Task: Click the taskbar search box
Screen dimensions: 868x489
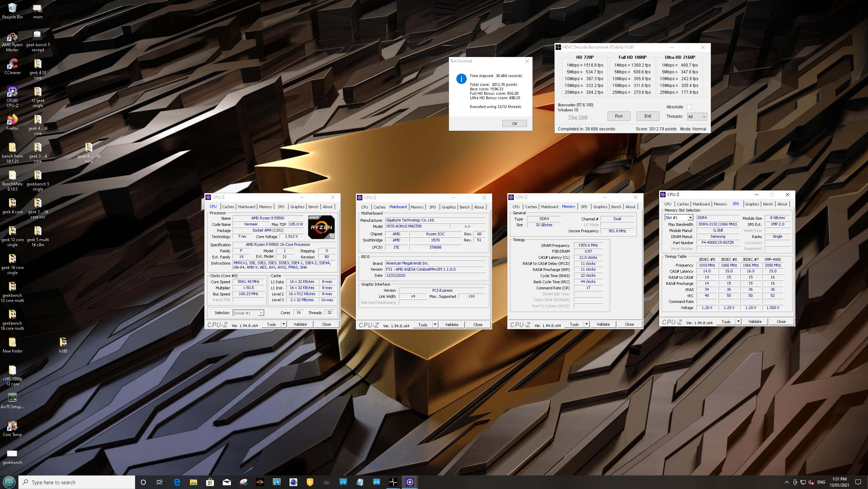Action: [77, 482]
